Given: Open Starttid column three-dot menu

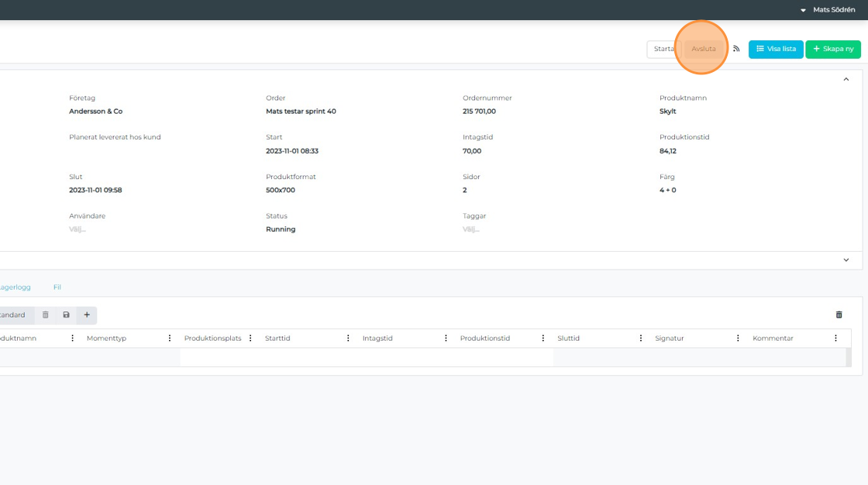Looking at the screenshot, I should click(348, 339).
